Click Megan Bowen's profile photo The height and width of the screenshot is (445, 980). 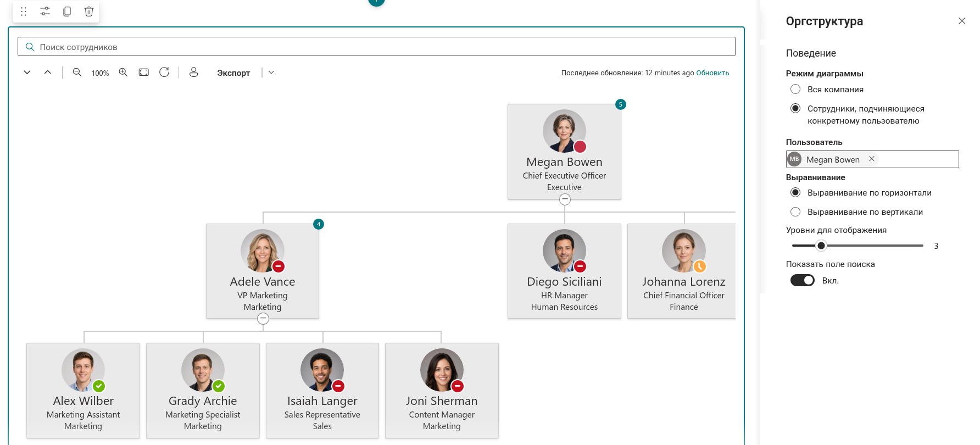[564, 131]
